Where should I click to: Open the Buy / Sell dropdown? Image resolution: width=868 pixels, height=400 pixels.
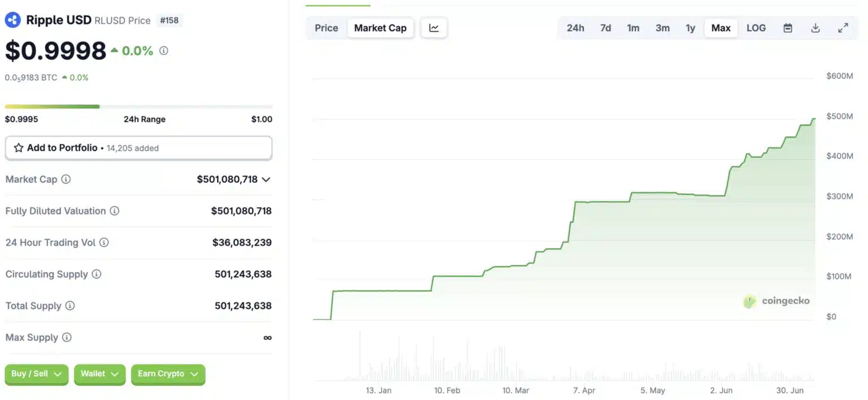coord(37,374)
